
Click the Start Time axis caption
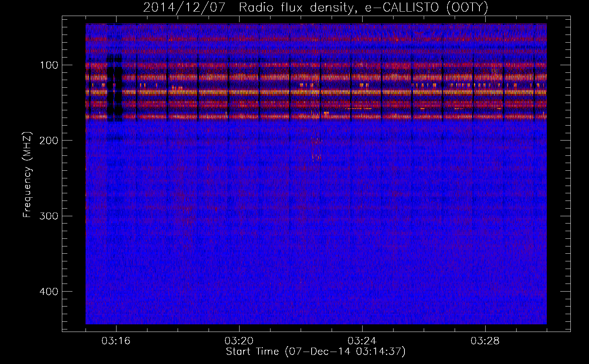316,352
